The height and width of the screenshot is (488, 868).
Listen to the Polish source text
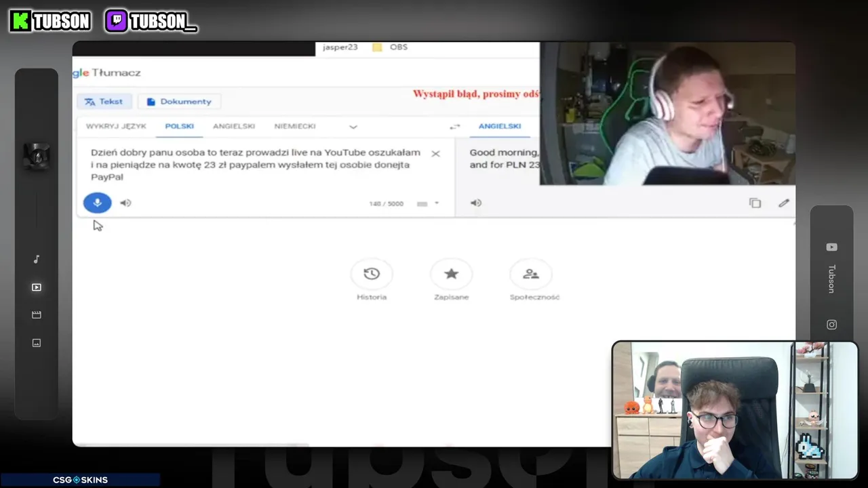pyautogui.click(x=125, y=203)
